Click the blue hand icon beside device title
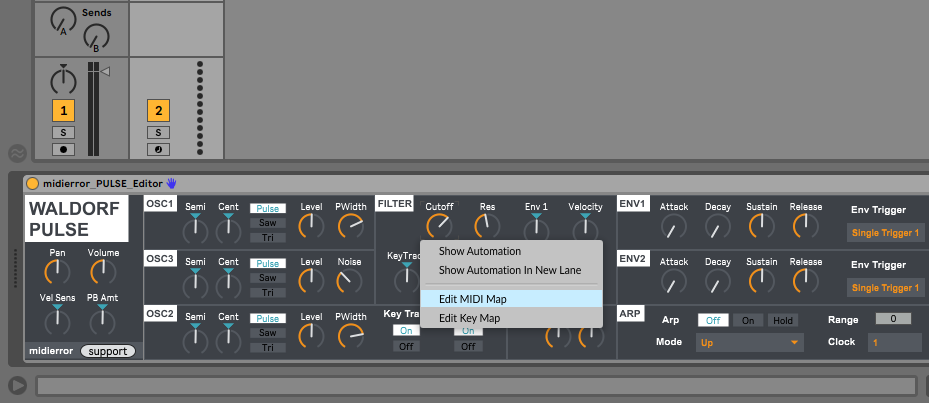The width and height of the screenshot is (929, 403). [171, 183]
